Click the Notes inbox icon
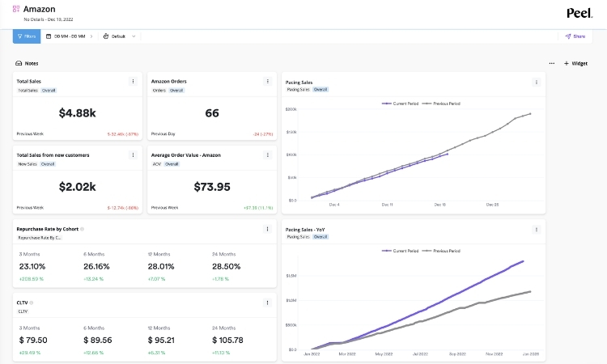 coord(19,63)
